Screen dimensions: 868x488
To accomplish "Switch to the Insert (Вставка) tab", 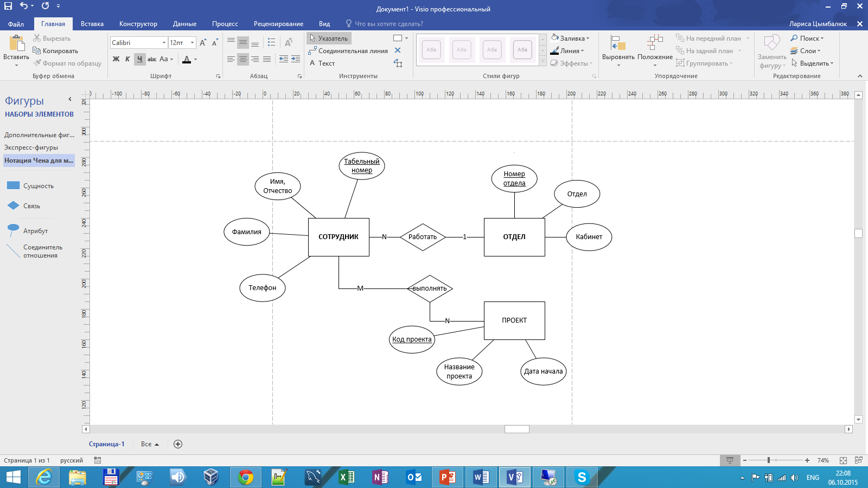I will point(92,24).
